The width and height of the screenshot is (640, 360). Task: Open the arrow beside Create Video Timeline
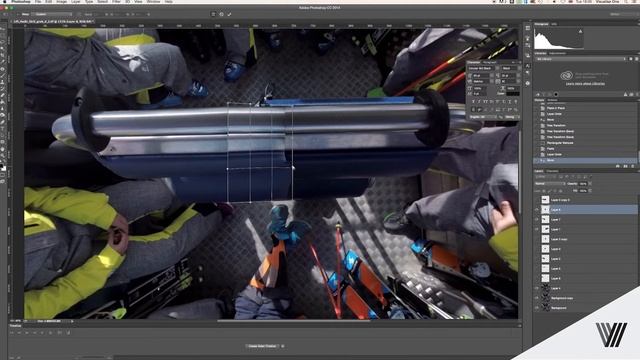[x=283, y=346]
